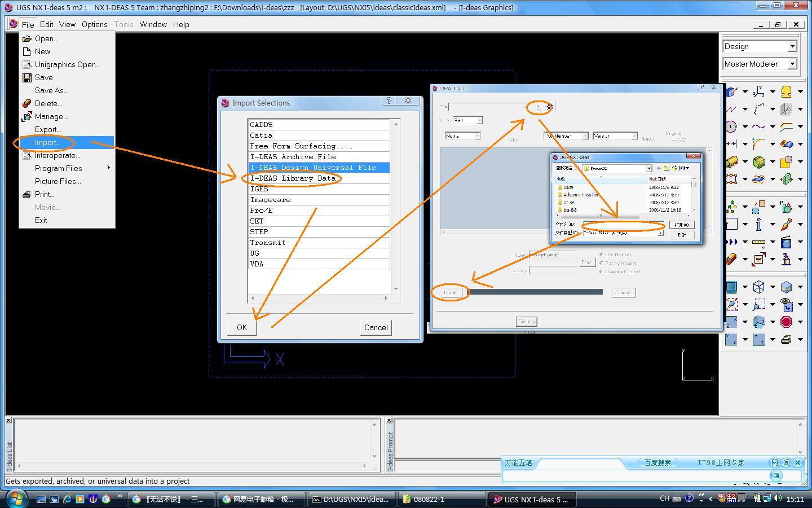The width and height of the screenshot is (812, 508).
Task: Click the red stop sign icon
Action: tap(786, 322)
